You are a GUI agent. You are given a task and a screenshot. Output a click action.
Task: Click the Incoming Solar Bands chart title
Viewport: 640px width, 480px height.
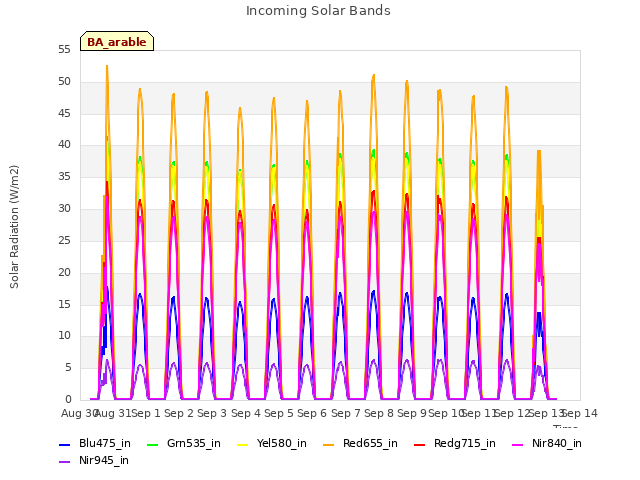coord(318,11)
